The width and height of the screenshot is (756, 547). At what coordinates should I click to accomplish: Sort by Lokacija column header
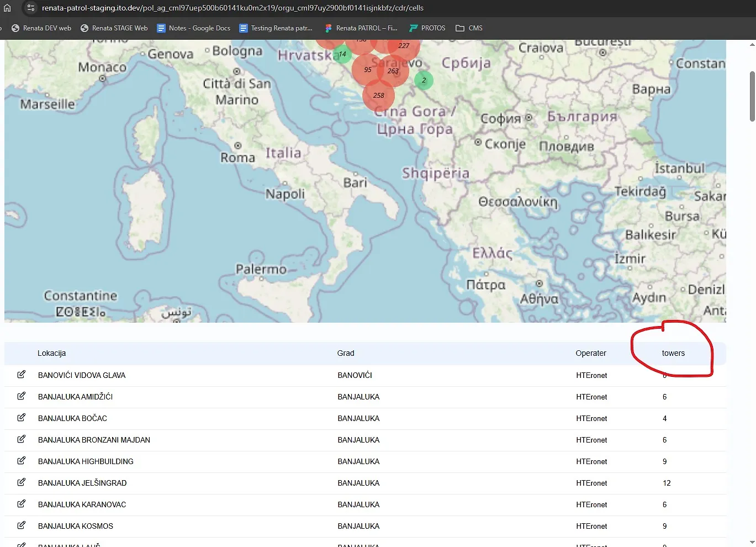[x=51, y=353]
